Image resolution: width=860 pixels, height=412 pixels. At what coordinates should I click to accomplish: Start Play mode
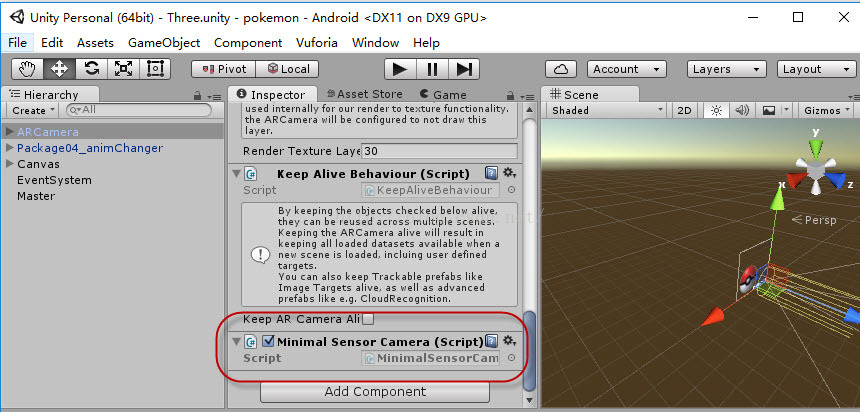[400, 69]
